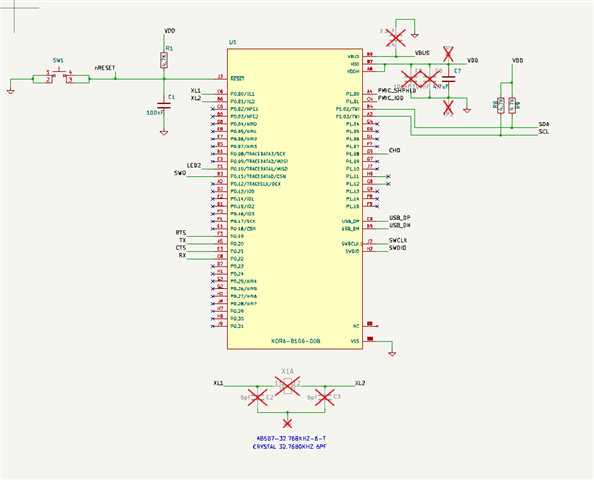Click the ABS07-32.768KHZ-6-T text note
Image resolution: width=594 pixels, height=480 pixels.
(x=291, y=438)
